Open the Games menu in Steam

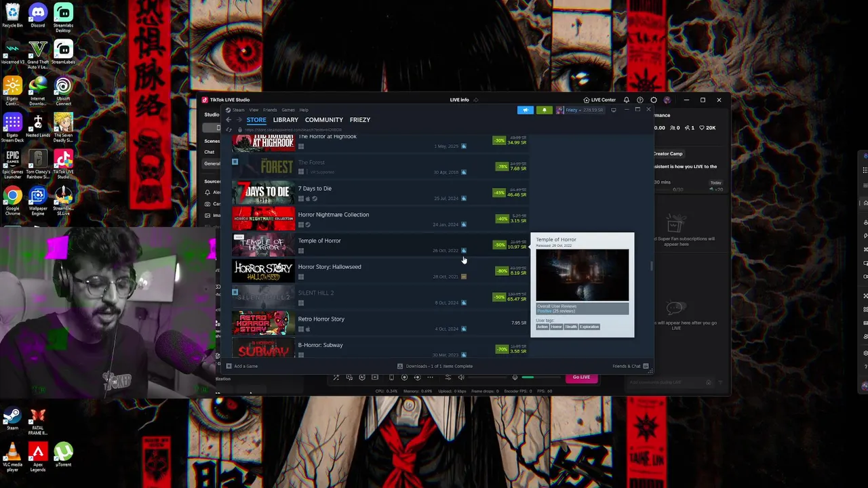[x=288, y=110]
